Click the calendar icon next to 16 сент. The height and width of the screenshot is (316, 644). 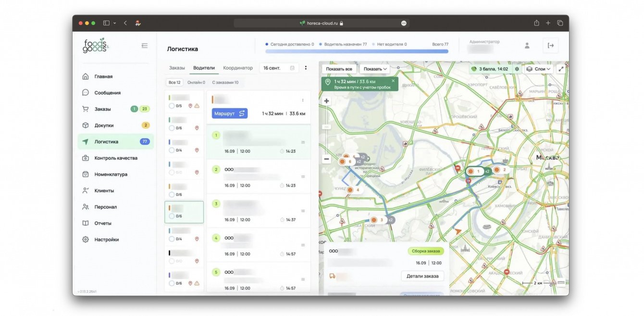coord(292,68)
